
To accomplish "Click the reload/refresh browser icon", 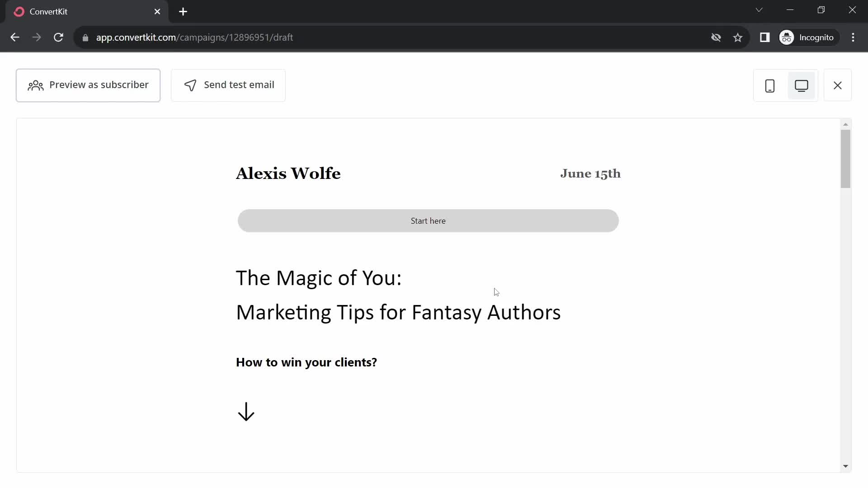I will [x=58, y=37].
